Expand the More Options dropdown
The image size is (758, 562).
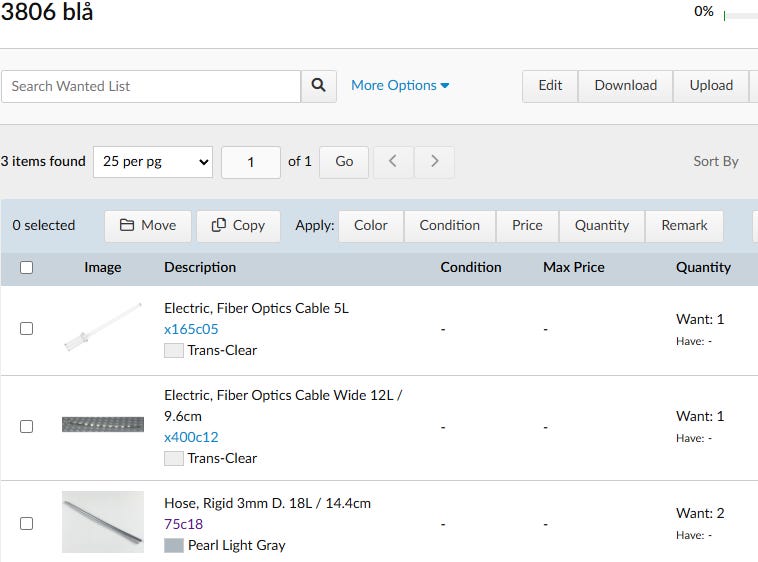(399, 86)
